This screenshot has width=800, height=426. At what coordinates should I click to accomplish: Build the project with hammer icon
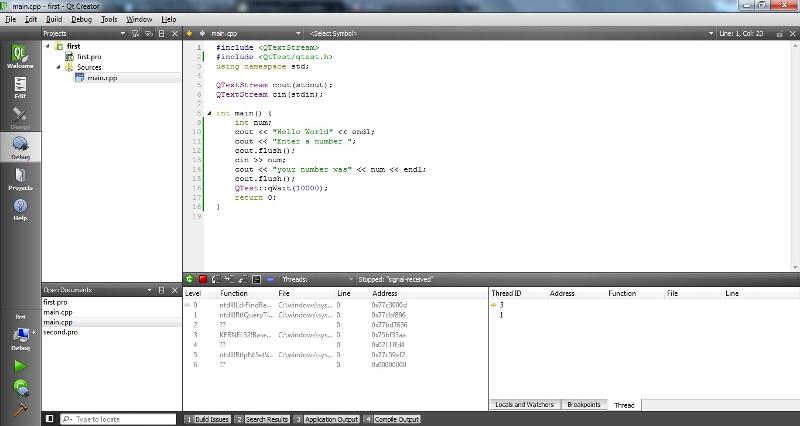(19, 409)
